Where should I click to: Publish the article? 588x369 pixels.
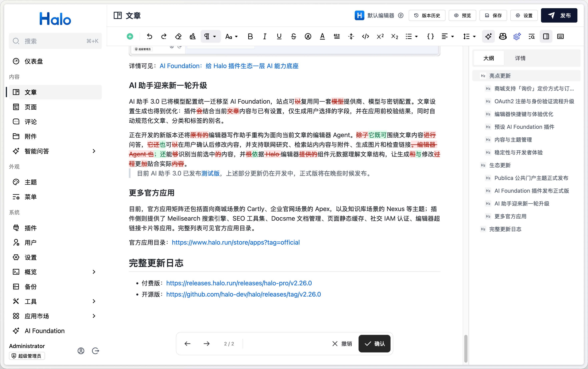click(559, 16)
